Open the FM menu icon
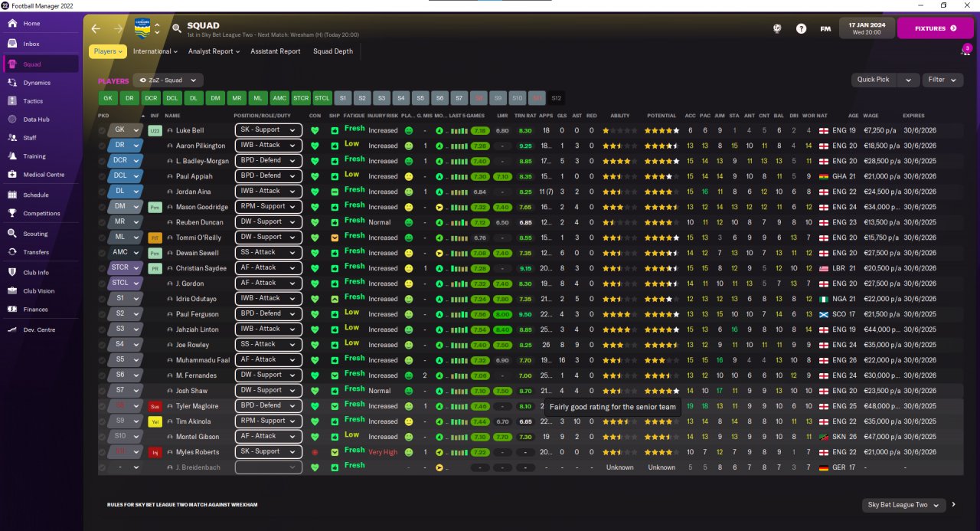The height and width of the screenshot is (531, 980). pos(825,28)
